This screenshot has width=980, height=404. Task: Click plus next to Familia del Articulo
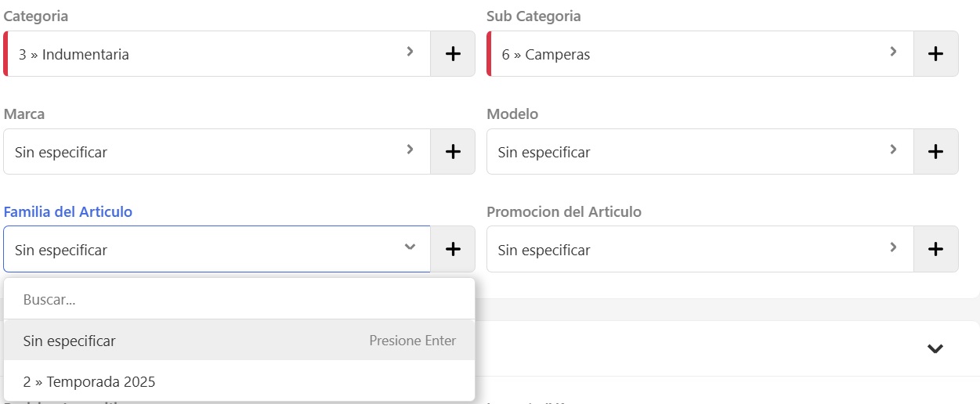point(453,249)
